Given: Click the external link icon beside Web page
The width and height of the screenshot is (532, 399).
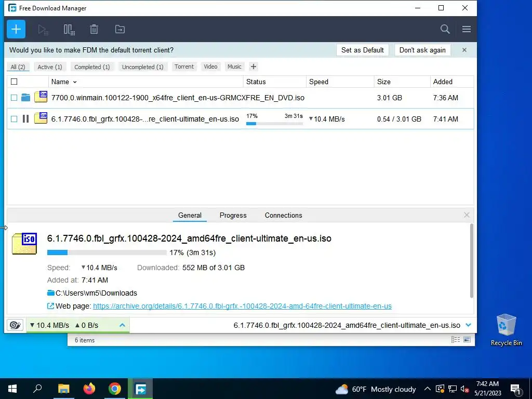Looking at the screenshot, I should [x=50, y=306].
